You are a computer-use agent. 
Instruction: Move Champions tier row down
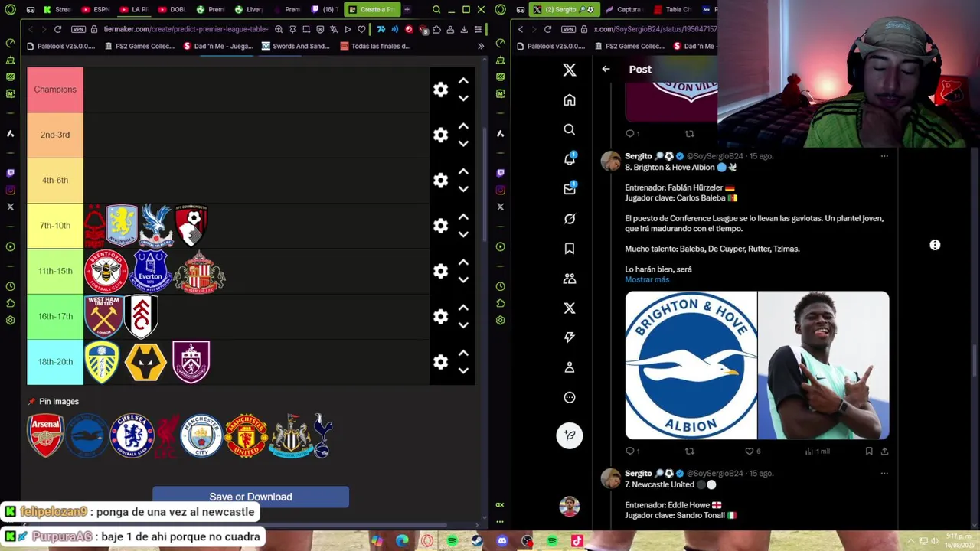pyautogui.click(x=463, y=99)
